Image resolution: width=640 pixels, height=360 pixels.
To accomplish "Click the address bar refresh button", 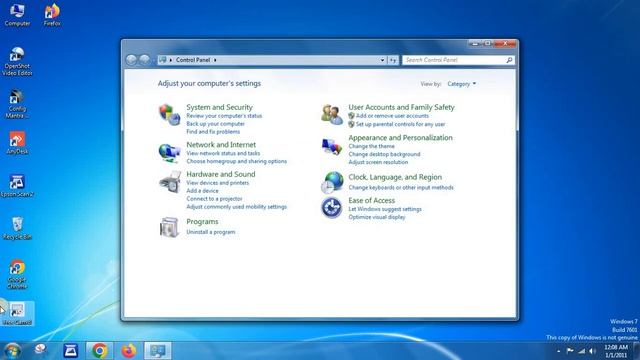I will 393,60.
